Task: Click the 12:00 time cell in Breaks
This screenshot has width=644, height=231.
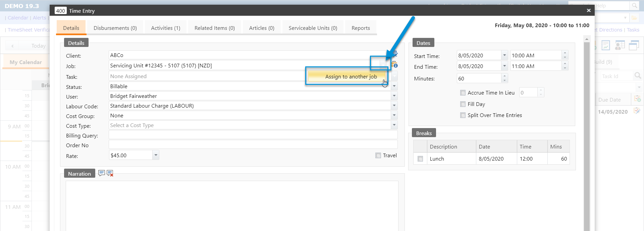Action: [x=532, y=159]
